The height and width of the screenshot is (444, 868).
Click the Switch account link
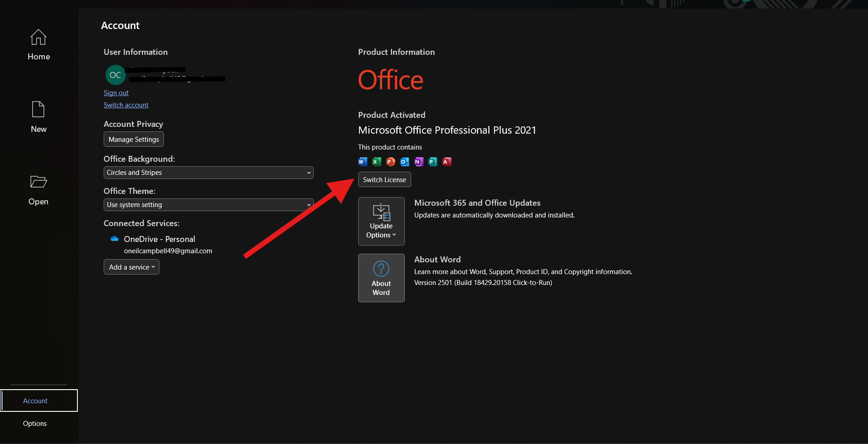(126, 105)
